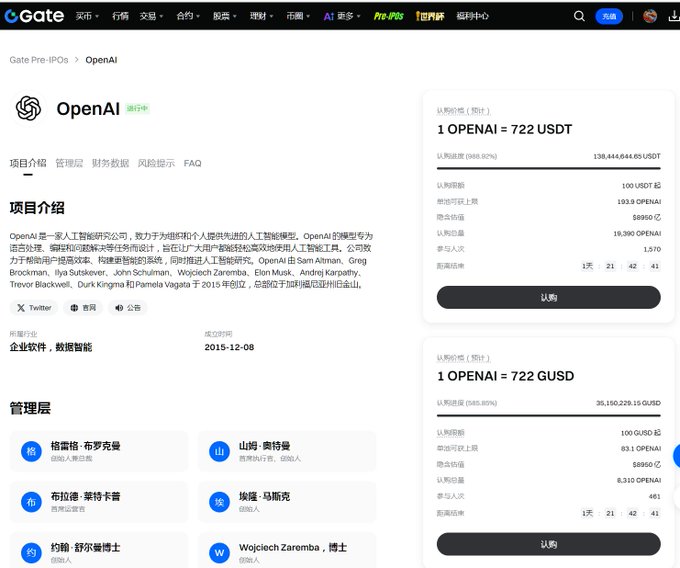The height and width of the screenshot is (568, 680).
Task: Go to Gate Pre-IPOs breadcrumb link
Action: coord(39,60)
